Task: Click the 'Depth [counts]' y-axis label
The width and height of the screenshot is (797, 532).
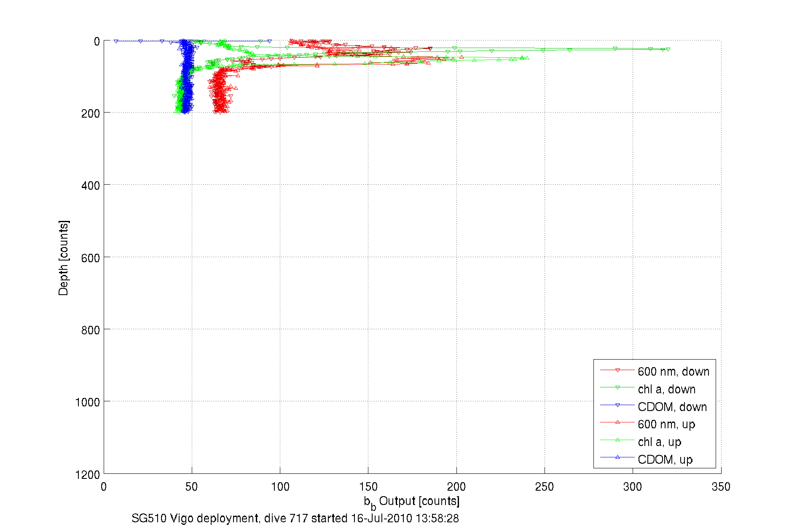Action: tap(64, 258)
